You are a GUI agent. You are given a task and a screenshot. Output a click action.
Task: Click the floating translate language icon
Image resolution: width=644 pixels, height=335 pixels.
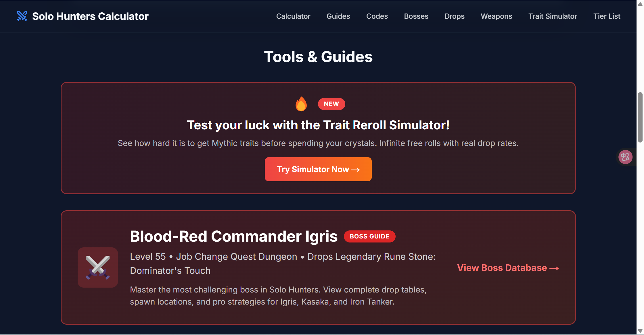pyautogui.click(x=625, y=157)
